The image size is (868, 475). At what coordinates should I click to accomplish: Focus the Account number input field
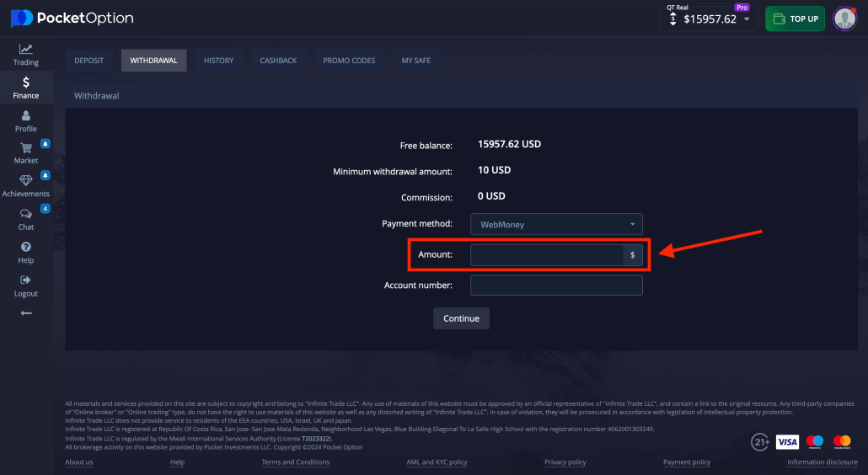(556, 286)
